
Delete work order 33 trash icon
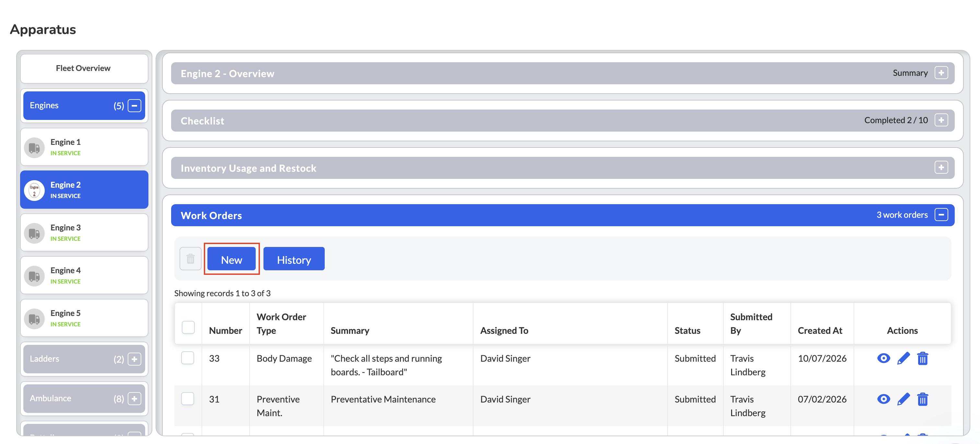[x=922, y=358]
